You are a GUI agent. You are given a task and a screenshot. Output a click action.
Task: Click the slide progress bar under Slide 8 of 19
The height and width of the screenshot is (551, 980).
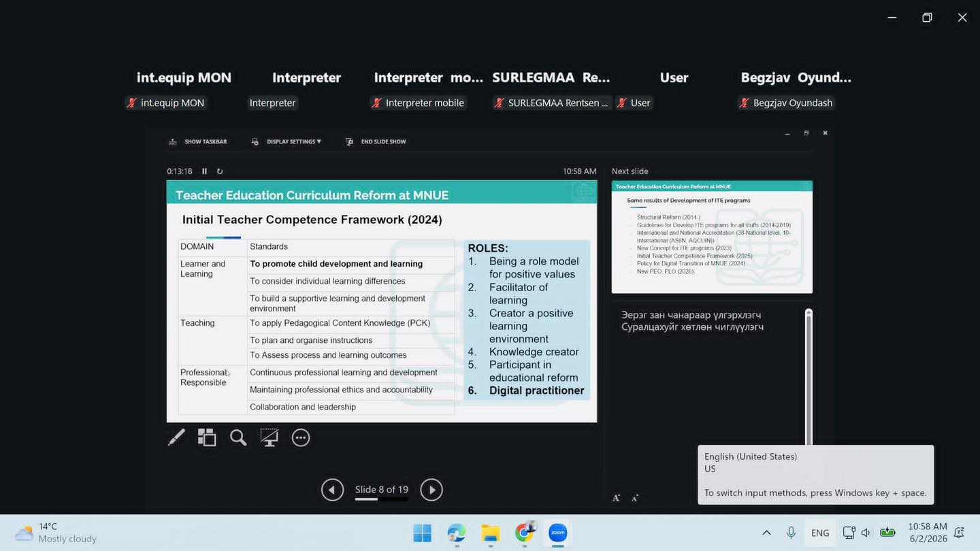click(382, 499)
